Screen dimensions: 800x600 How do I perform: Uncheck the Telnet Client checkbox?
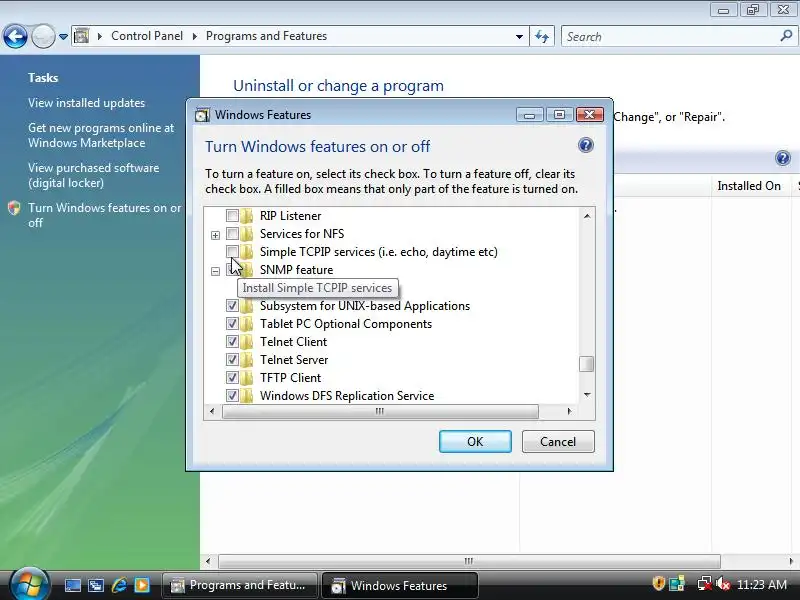click(232, 341)
